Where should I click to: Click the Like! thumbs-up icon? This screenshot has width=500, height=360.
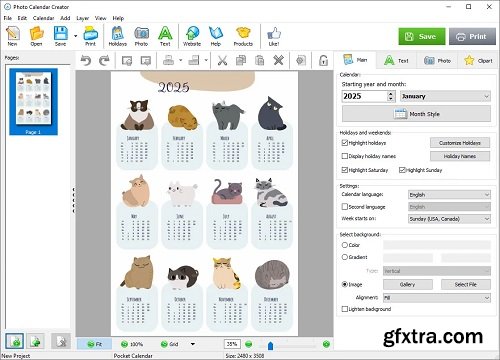coord(274,36)
